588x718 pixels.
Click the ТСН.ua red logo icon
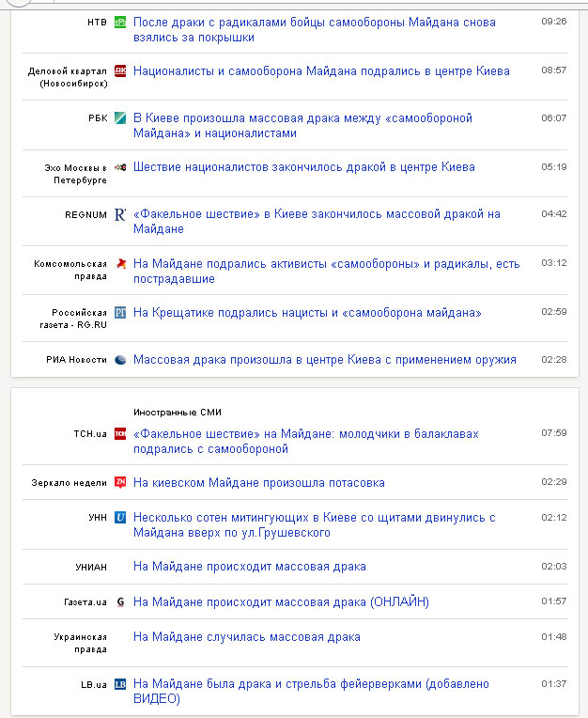[120, 433]
